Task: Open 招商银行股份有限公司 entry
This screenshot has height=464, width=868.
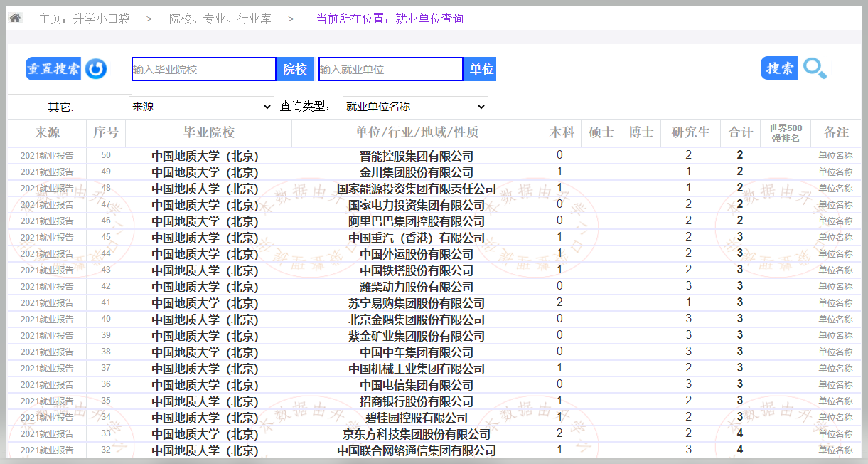Action: 416,401
